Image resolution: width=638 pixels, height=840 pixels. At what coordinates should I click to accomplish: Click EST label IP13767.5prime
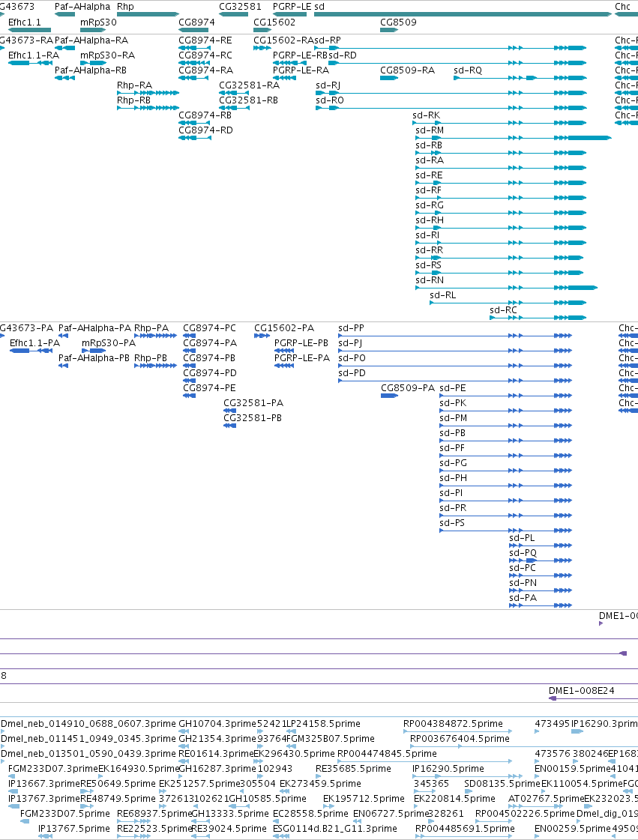(x=74, y=829)
